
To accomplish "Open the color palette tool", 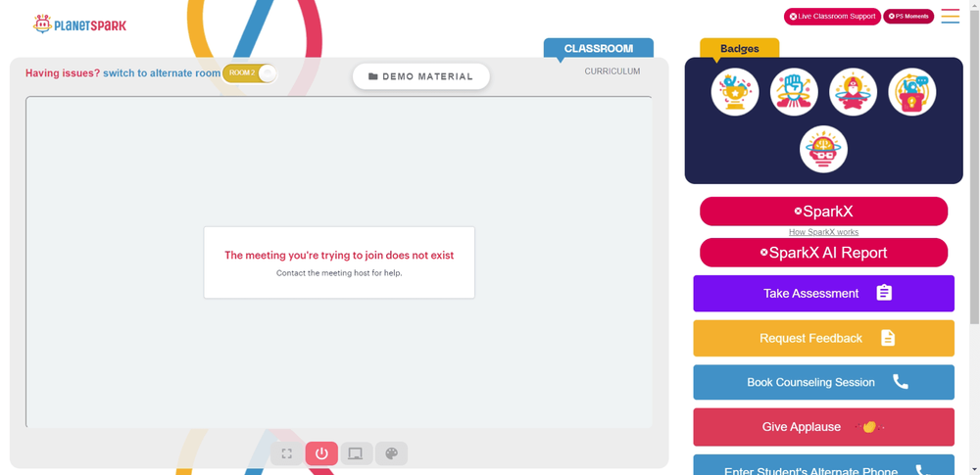I will 391,453.
